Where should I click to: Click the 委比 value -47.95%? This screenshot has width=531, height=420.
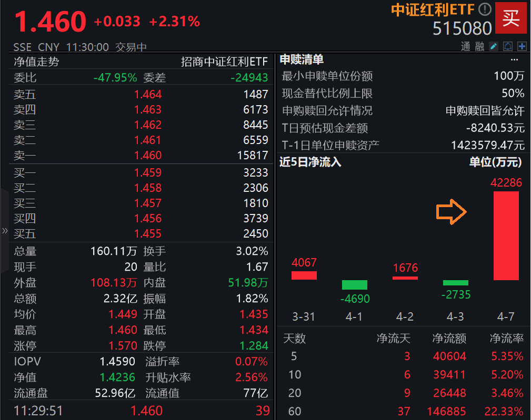115,78
